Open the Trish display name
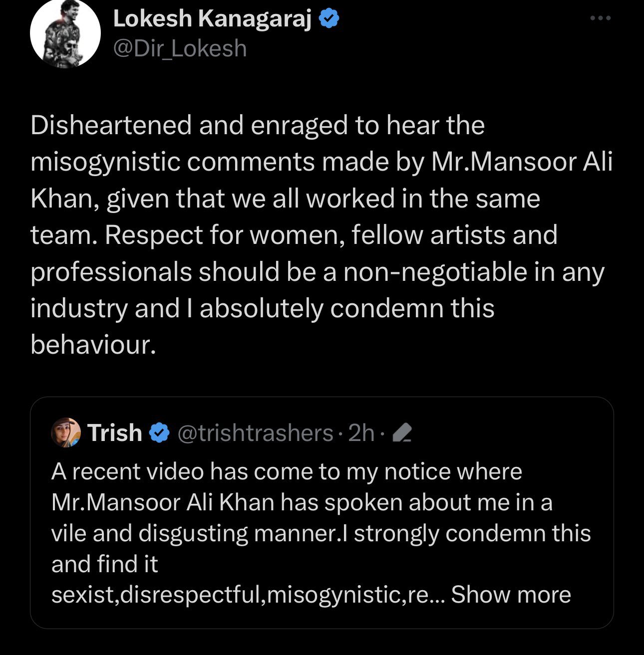 [115, 433]
